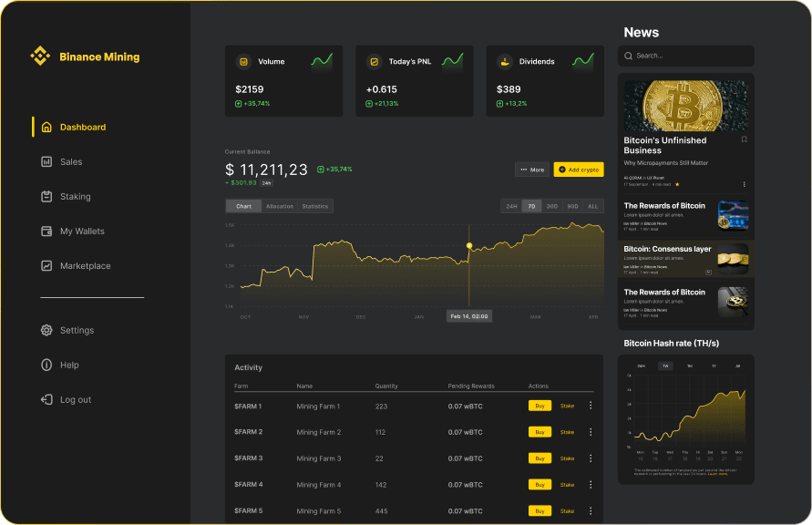This screenshot has width=812, height=525.
Task: Buy $FARM 4 Mining Farm 4
Action: click(540, 485)
